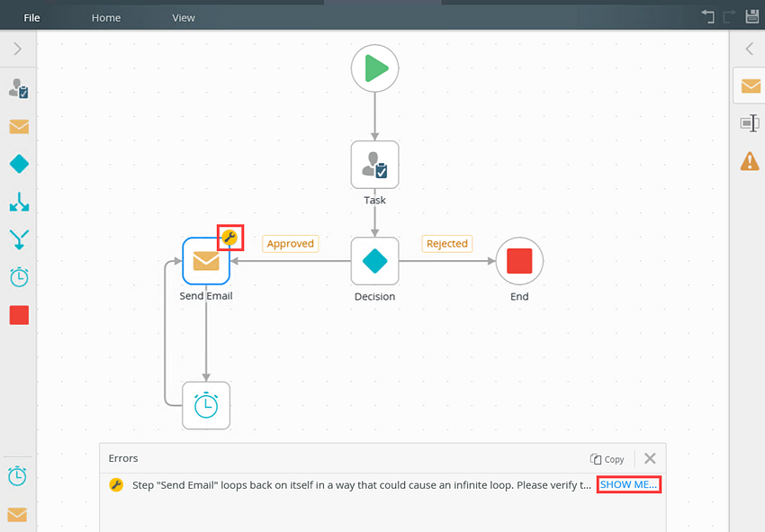Pick the Split step in toolbox
The height and width of the screenshot is (532, 765).
(x=19, y=202)
